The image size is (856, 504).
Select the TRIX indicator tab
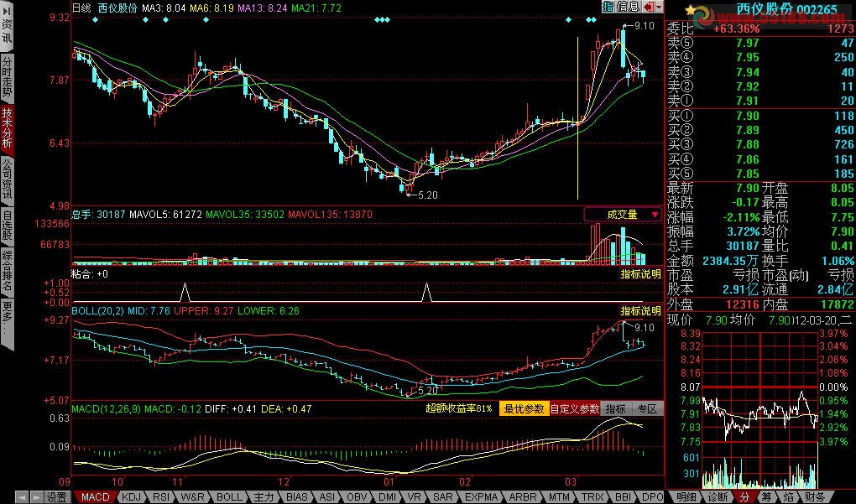tap(592, 497)
